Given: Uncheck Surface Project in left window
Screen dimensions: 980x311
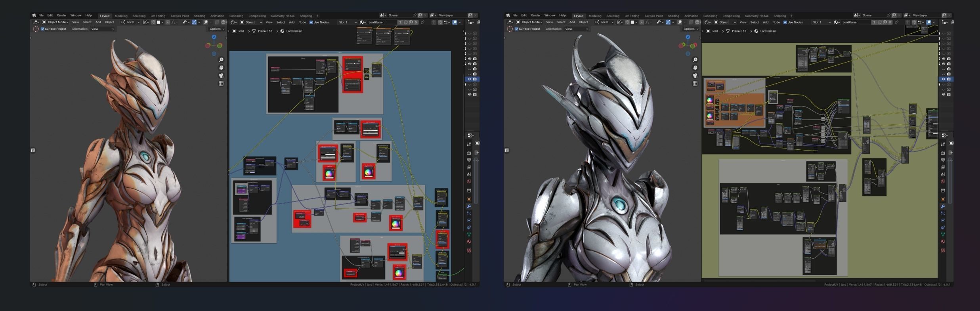Looking at the screenshot, I should pyautogui.click(x=43, y=29).
